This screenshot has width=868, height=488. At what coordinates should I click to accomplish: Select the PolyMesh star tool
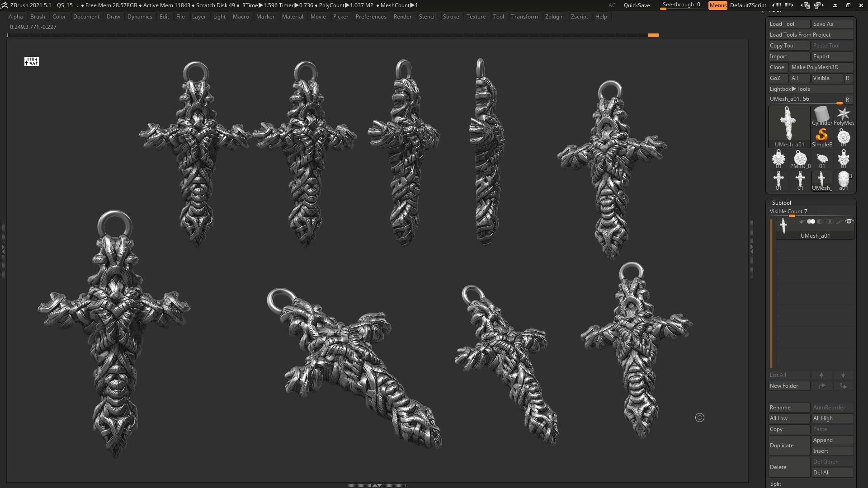(843, 115)
